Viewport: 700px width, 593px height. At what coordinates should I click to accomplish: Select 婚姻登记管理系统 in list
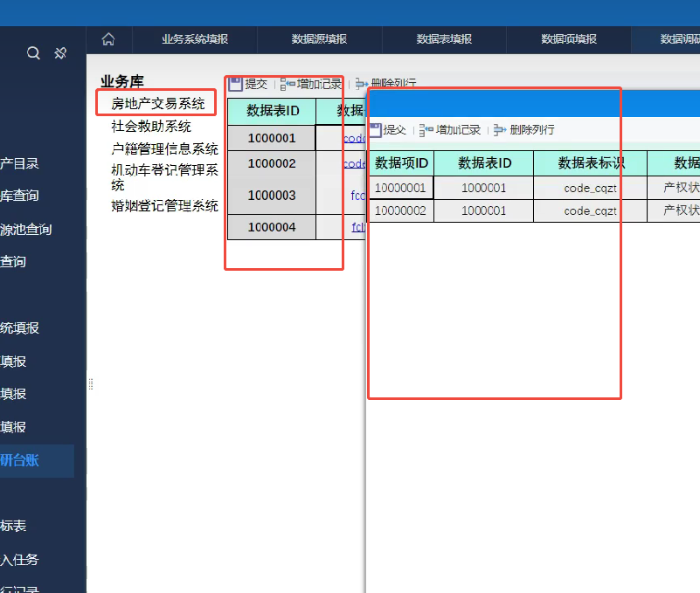click(165, 206)
